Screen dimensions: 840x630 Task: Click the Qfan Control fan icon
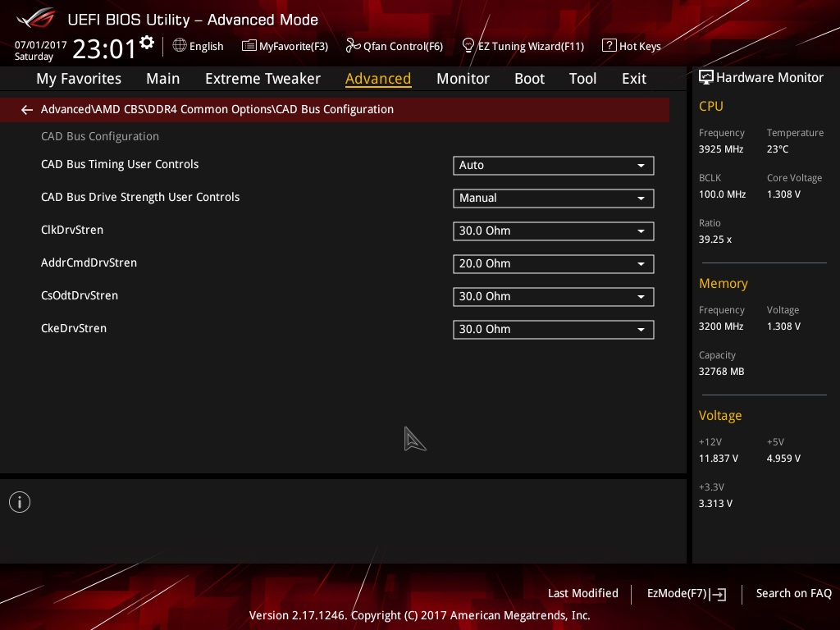point(353,46)
